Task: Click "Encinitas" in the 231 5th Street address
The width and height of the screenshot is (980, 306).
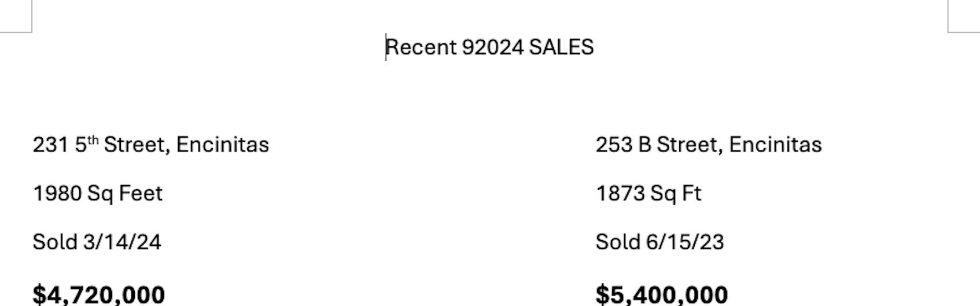Action: click(222, 145)
